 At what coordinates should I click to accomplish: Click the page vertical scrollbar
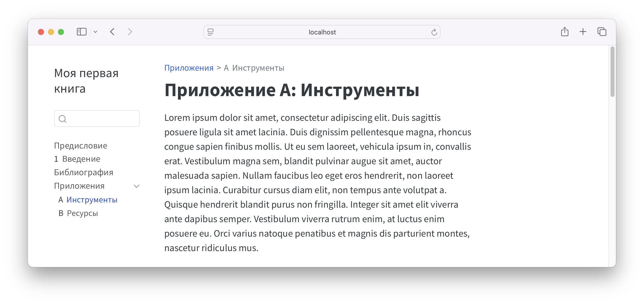pos(612,71)
